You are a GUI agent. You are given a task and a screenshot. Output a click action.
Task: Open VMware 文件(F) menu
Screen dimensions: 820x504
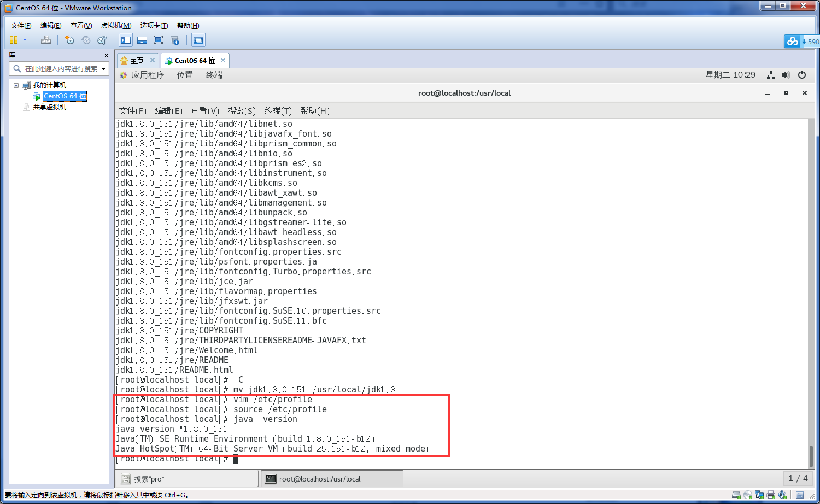point(21,26)
